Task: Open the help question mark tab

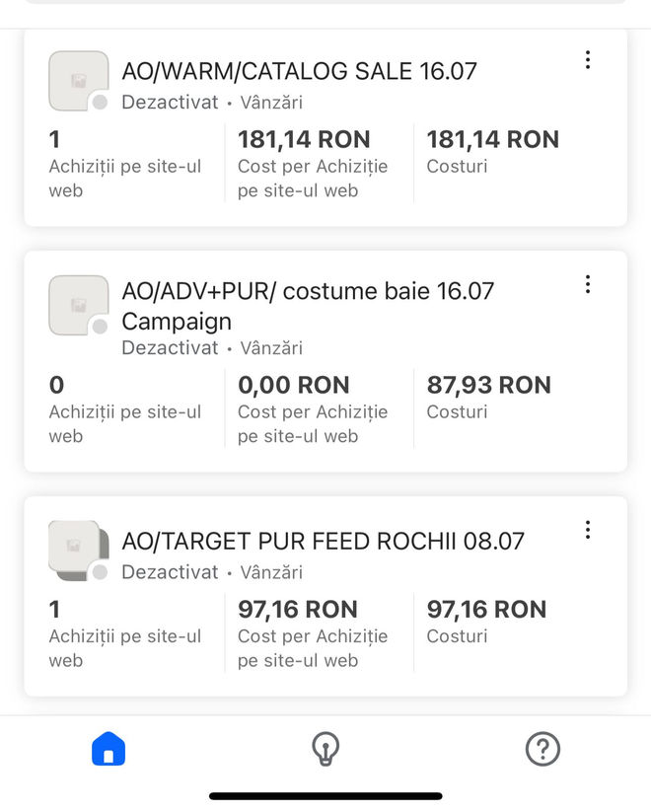Action: tap(542, 750)
